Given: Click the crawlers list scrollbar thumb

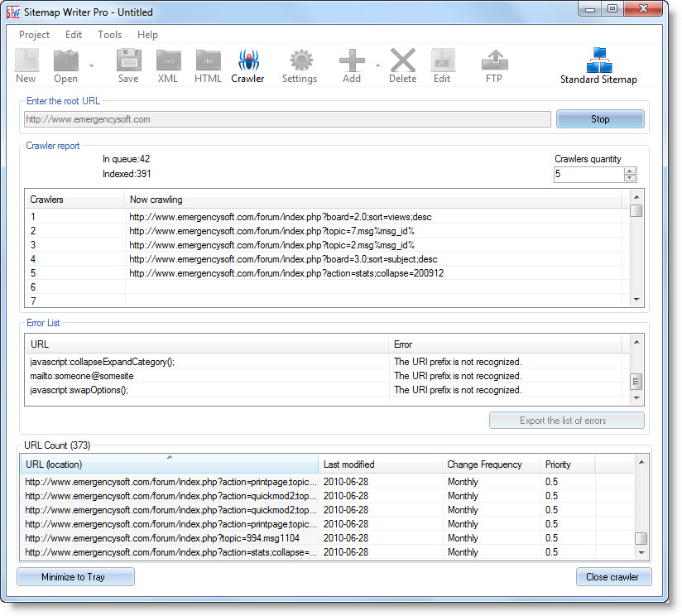Looking at the screenshot, I should [x=636, y=210].
